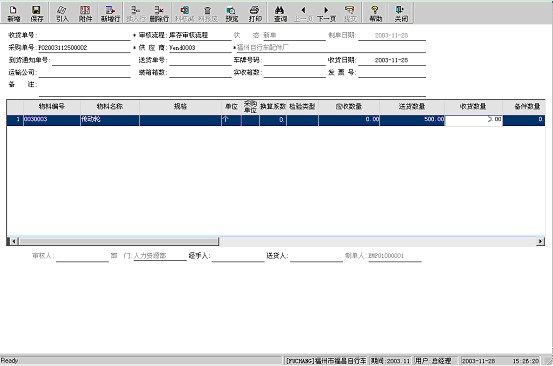The width and height of the screenshot is (553, 366).
Task: Open the 附件 (Attachment) toolbar icon
Action: 85,13
